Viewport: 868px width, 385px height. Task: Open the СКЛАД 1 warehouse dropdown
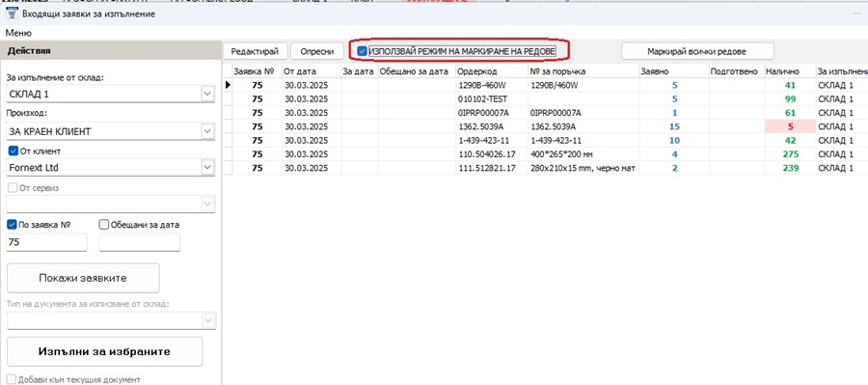[x=207, y=95]
